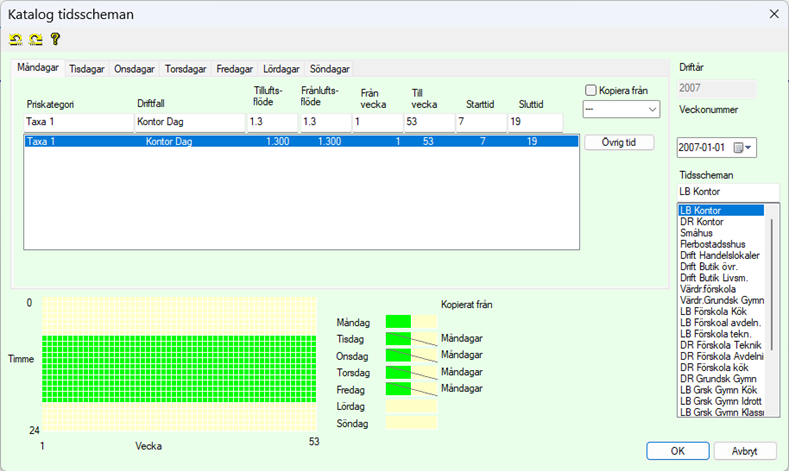This screenshot has width=789, height=471.
Task: Switch to the Tisdagar tab
Action: pos(87,69)
